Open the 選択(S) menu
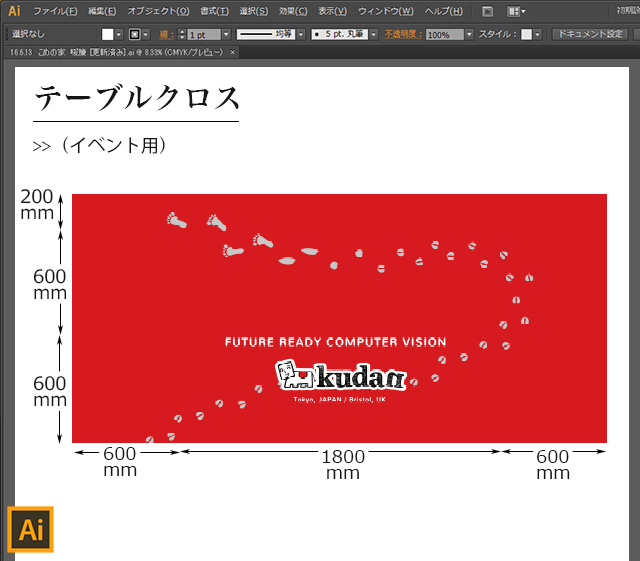Screen dimensions: 640x561 point(253,11)
